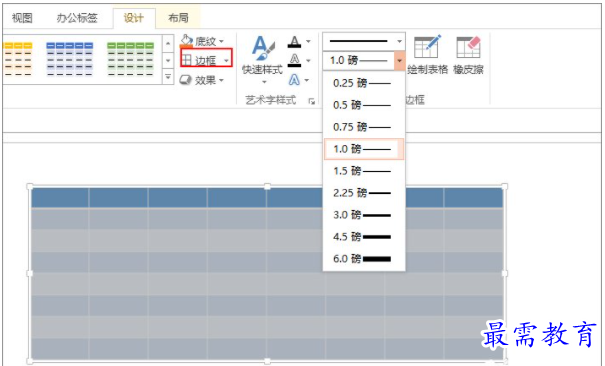The width and height of the screenshot is (605, 366).
Task: Choose 0.5 磅 line weight
Action: [x=364, y=105]
